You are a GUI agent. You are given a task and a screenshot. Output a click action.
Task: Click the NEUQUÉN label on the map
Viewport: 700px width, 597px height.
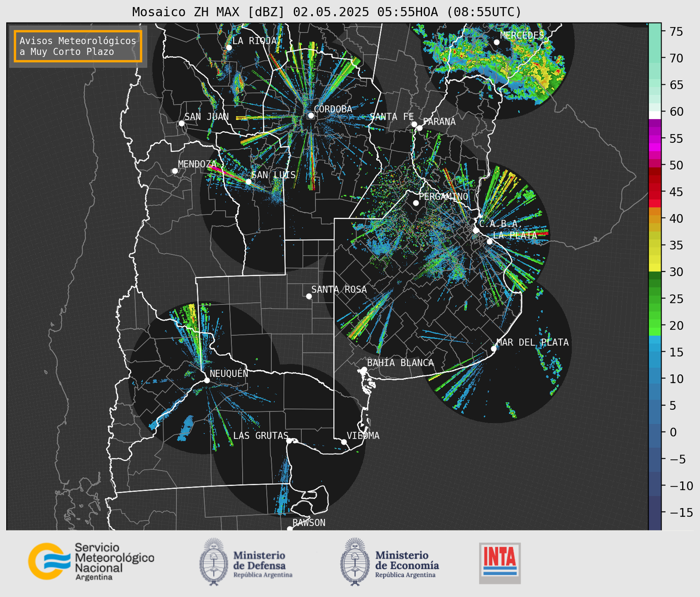coord(229,373)
